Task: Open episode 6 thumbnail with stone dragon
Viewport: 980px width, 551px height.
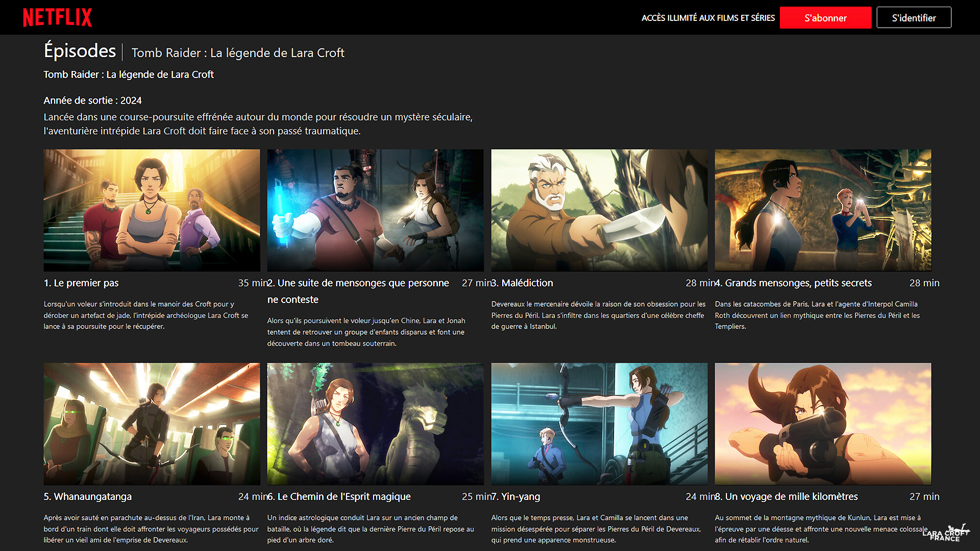Action: (x=375, y=423)
